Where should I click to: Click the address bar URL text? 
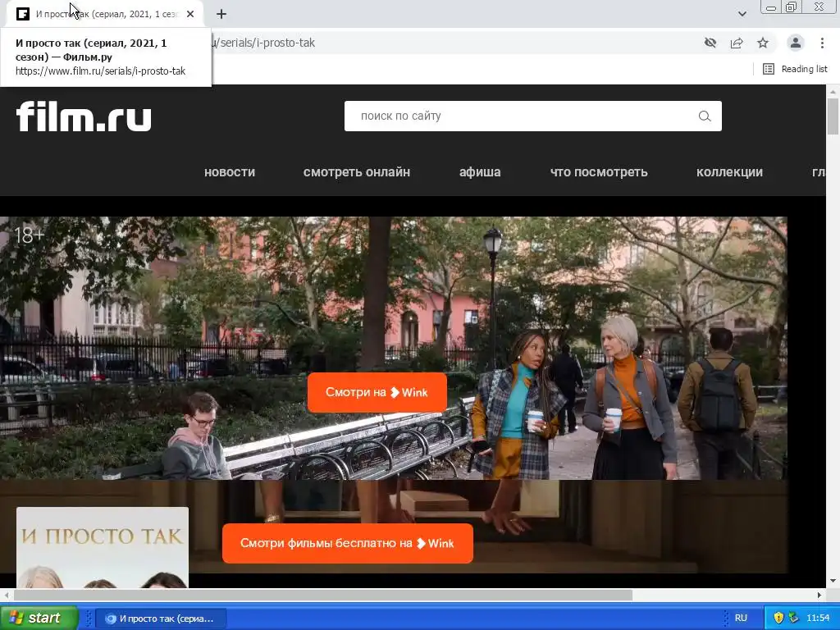pos(263,43)
